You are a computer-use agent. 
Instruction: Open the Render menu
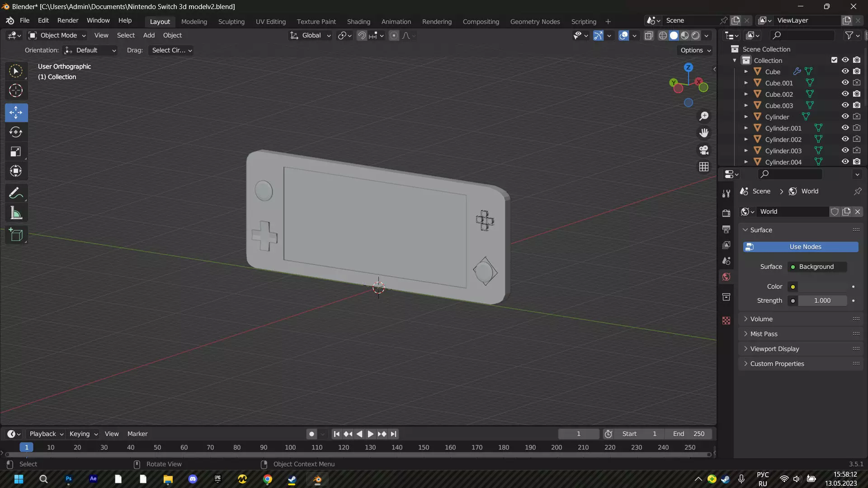[68, 21]
